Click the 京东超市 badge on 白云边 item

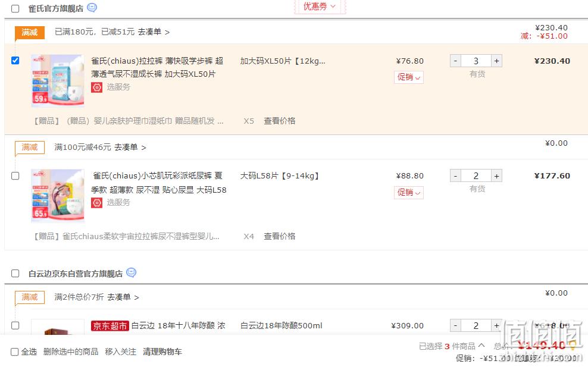tap(110, 326)
